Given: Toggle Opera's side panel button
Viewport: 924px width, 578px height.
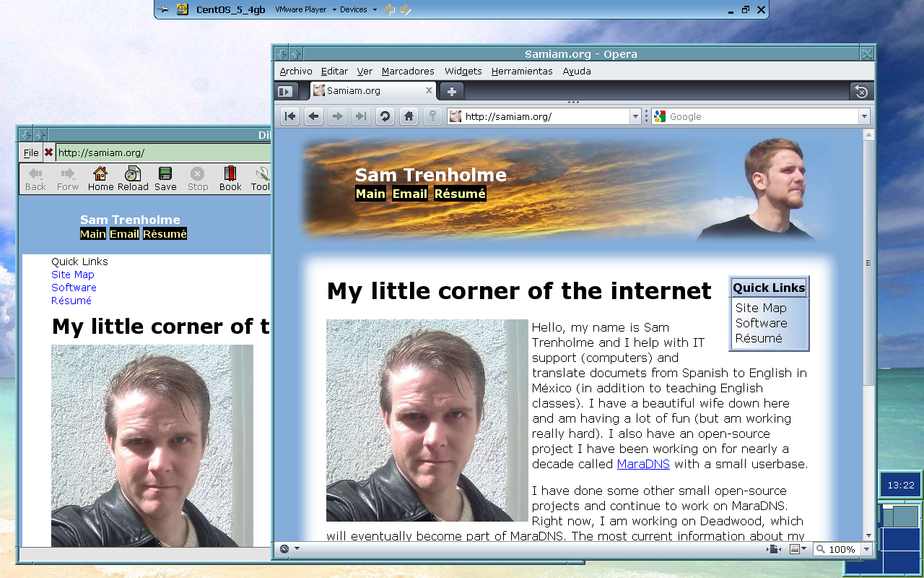Looking at the screenshot, I should click(286, 91).
